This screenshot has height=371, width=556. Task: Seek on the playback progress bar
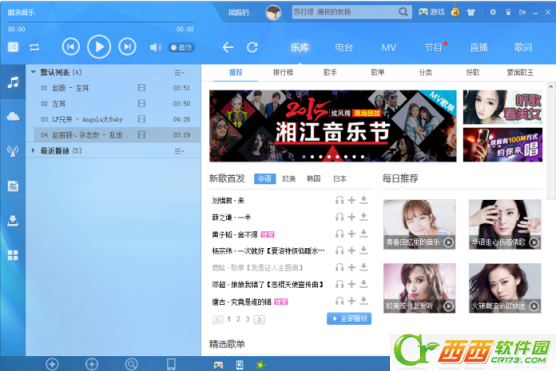coord(100,22)
